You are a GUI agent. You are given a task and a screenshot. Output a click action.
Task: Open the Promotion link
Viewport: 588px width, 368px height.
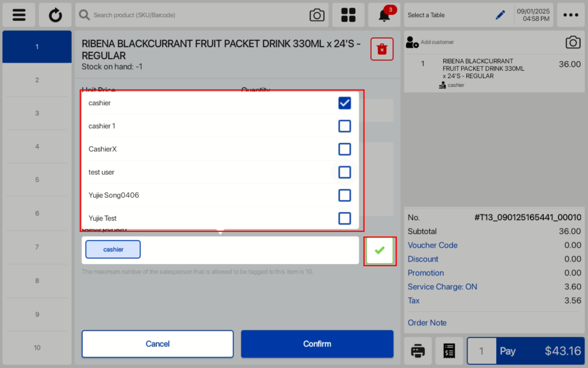(x=425, y=273)
